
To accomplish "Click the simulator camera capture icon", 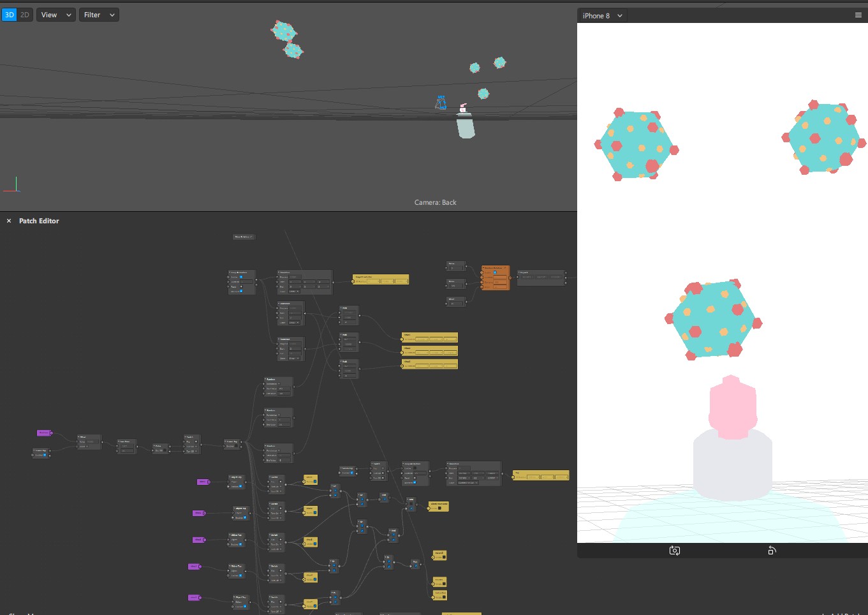I will click(x=674, y=551).
